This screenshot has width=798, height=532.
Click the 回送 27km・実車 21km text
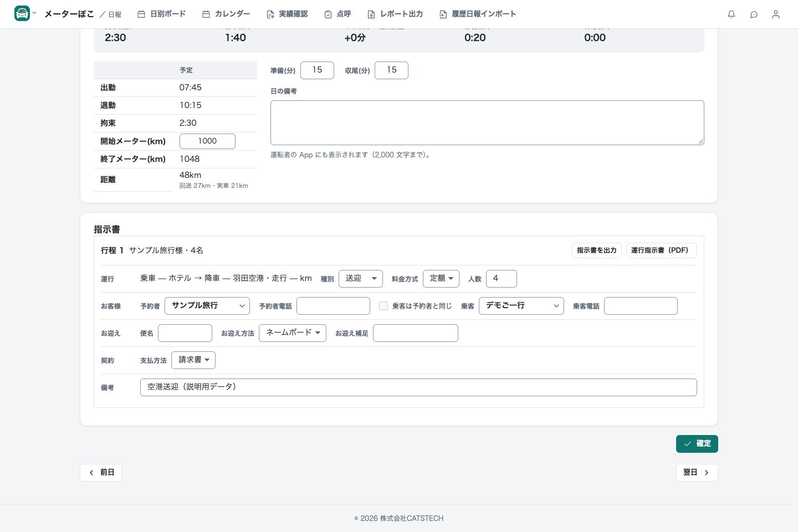click(x=214, y=186)
